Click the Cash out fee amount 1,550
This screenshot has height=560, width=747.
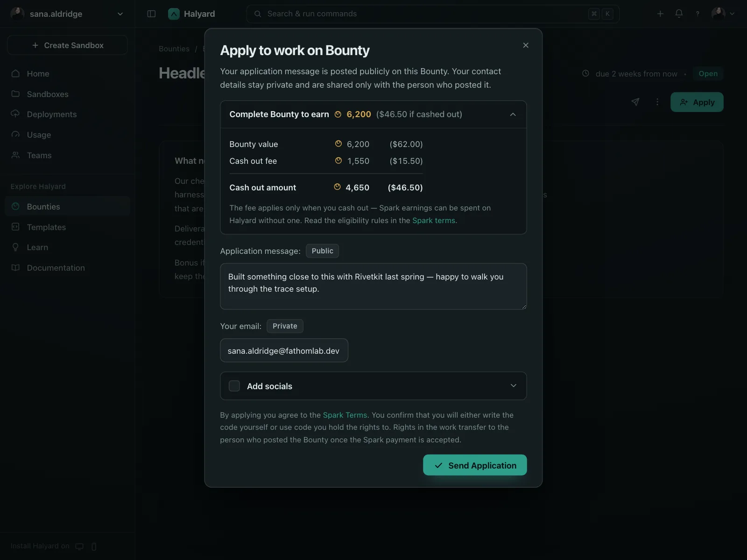[359, 161]
